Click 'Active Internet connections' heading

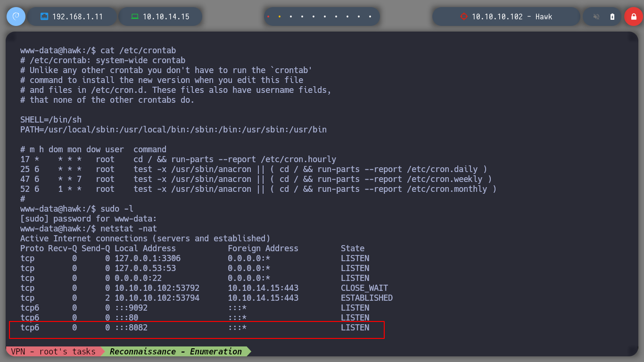(145, 239)
